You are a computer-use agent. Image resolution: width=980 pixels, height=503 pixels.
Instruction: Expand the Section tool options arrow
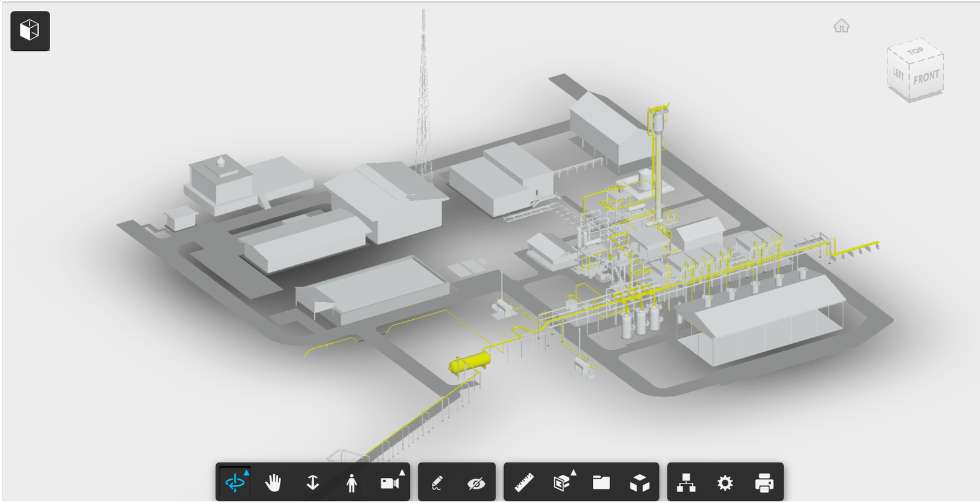pyautogui.click(x=573, y=472)
